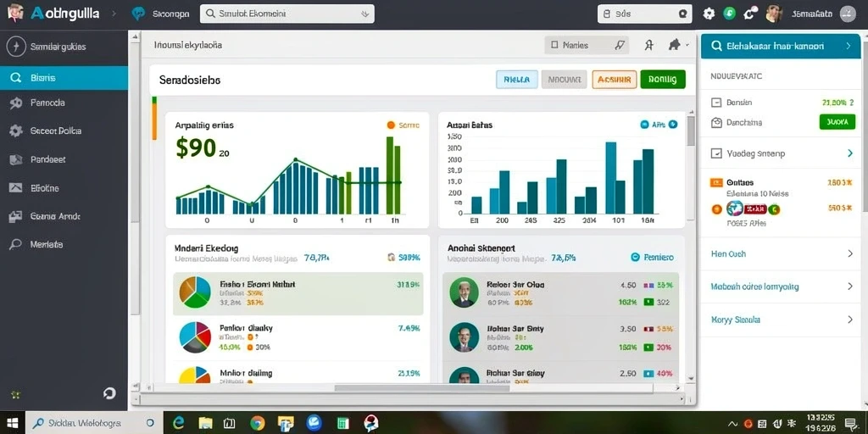
Task: Expand the Hen Ouch row chevron
Action: point(850,254)
